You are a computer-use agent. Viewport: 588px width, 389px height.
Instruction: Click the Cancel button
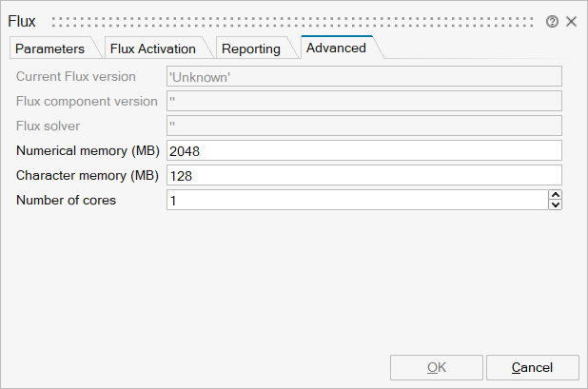click(x=532, y=367)
